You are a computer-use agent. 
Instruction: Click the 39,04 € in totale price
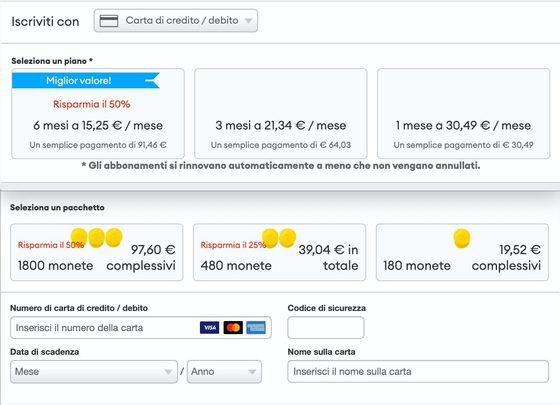(x=328, y=258)
